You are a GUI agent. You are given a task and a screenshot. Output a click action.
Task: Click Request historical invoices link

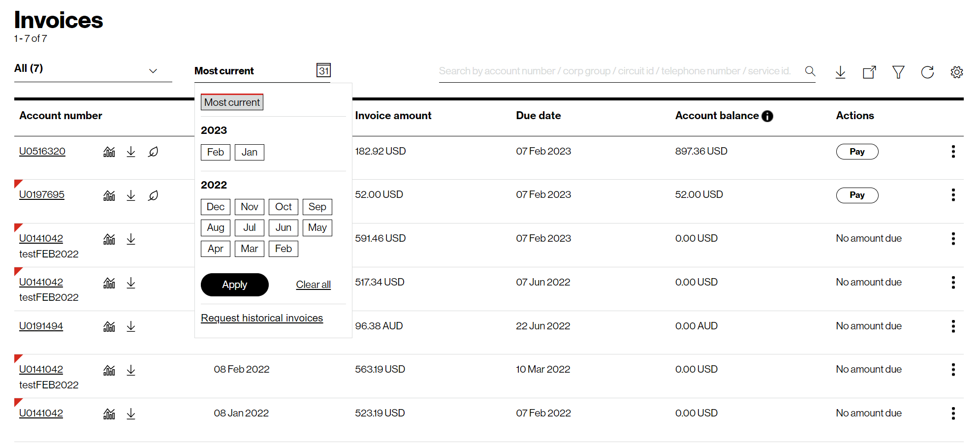[262, 318]
